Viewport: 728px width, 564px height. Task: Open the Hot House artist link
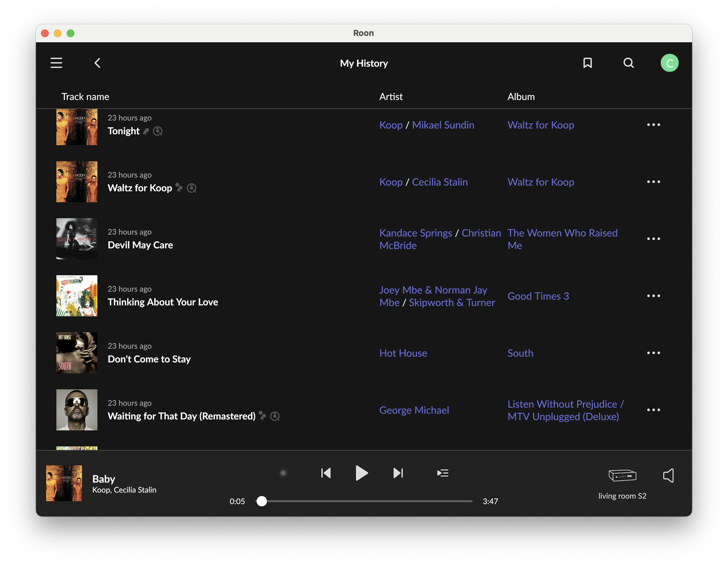coord(403,353)
